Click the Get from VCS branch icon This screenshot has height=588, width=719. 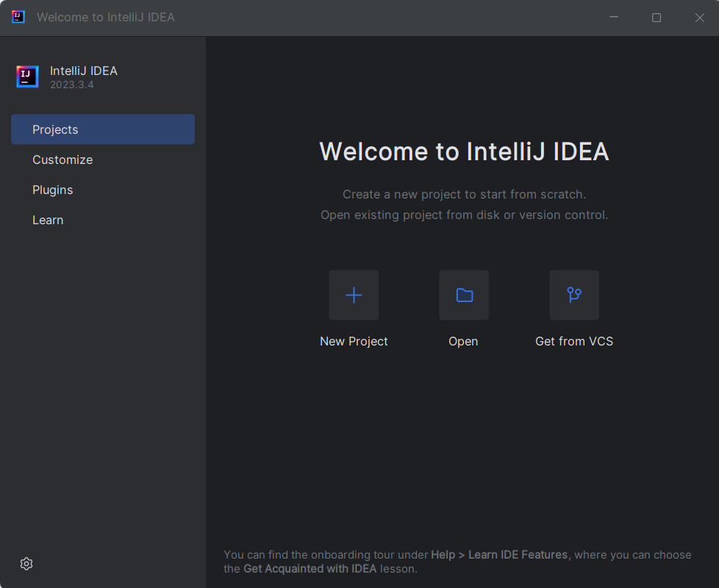pyautogui.click(x=574, y=295)
